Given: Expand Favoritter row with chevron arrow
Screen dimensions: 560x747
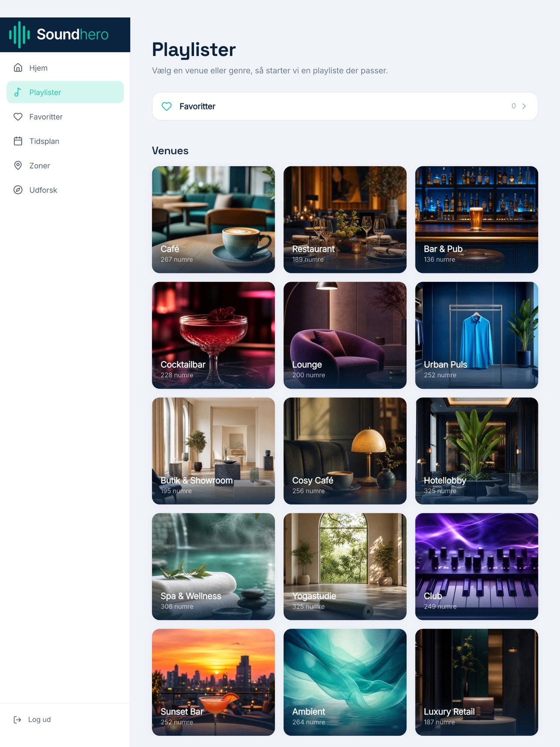Looking at the screenshot, I should click(524, 106).
